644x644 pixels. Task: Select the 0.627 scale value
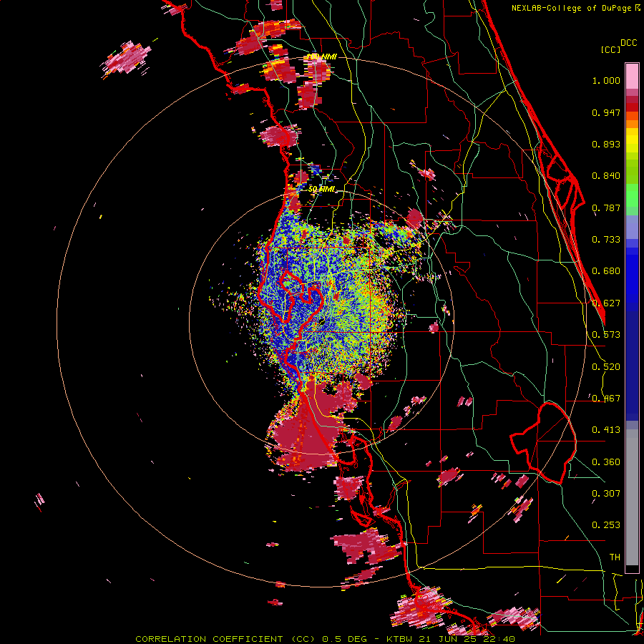pyautogui.click(x=606, y=303)
